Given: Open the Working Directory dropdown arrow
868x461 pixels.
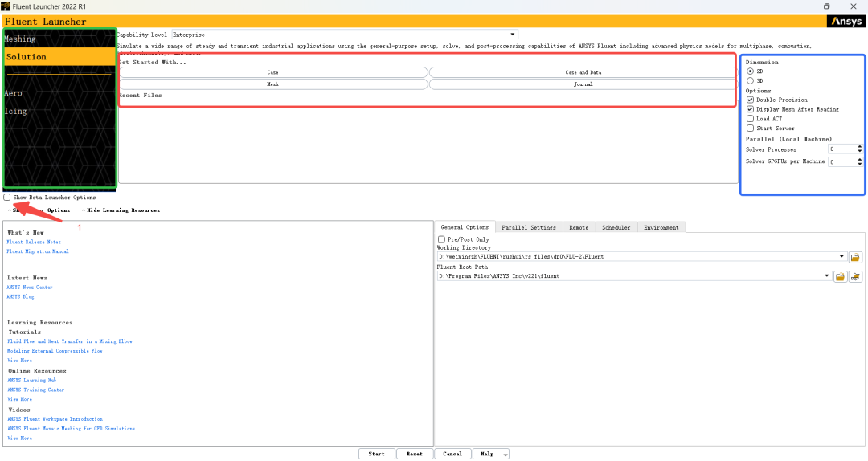Looking at the screenshot, I should click(841, 256).
